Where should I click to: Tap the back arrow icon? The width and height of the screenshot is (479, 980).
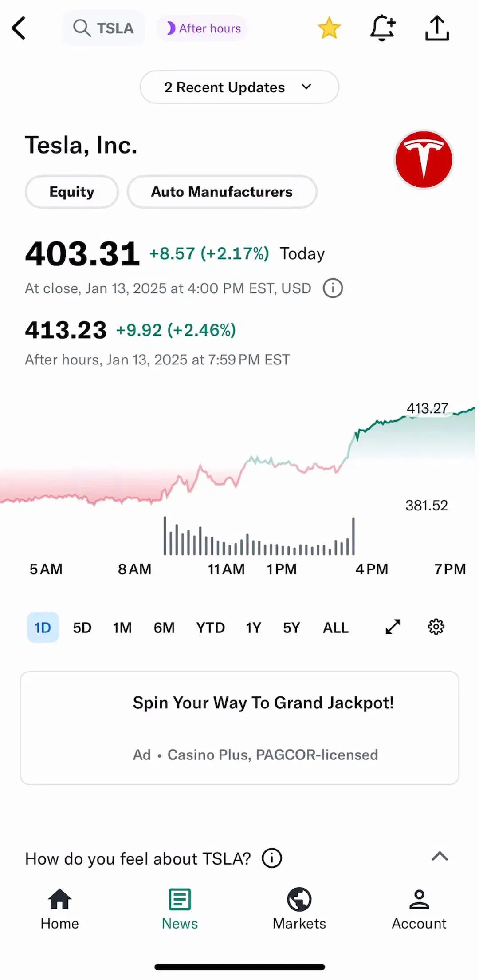[19, 28]
